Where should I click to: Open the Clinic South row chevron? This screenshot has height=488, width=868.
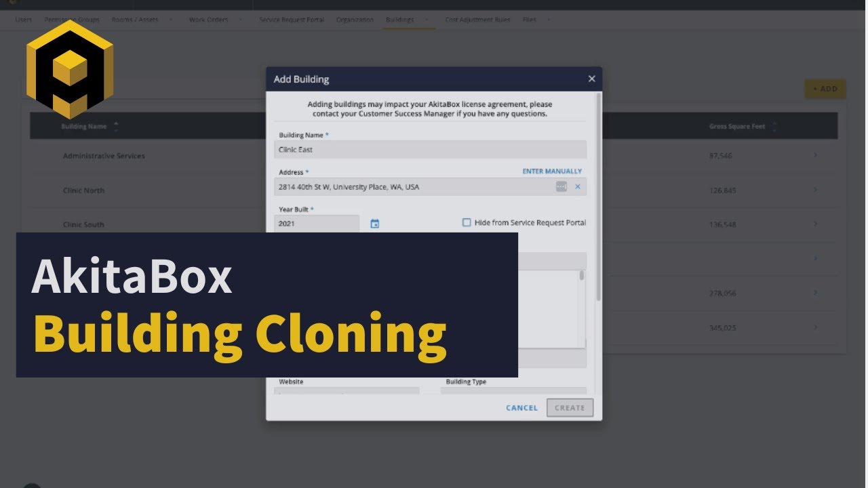click(815, 224)
